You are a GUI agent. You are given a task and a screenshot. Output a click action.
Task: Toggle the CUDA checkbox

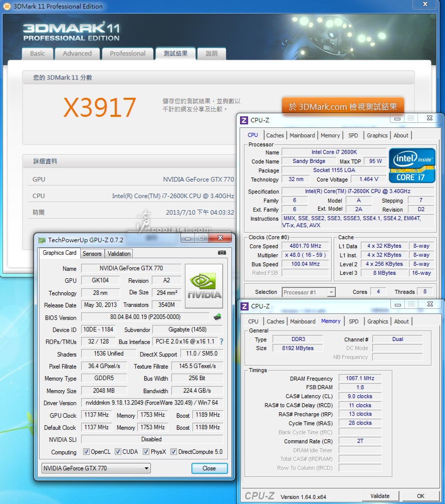(x=118, y=452)
